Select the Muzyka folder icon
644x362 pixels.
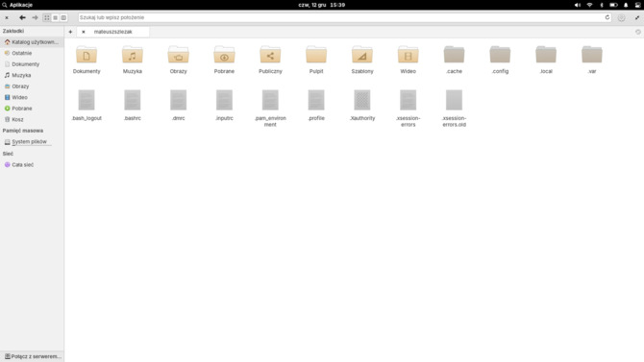point(133,55)
